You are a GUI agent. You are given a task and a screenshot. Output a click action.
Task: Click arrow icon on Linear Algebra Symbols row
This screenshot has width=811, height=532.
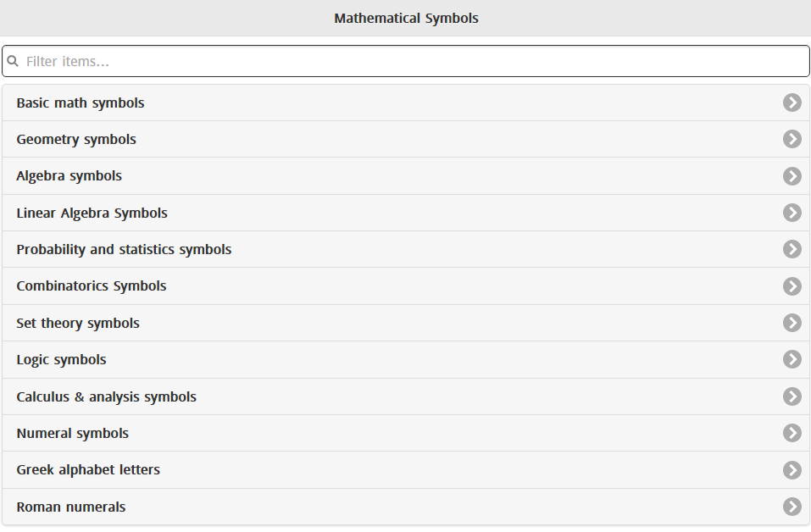[x=792, y=213]
